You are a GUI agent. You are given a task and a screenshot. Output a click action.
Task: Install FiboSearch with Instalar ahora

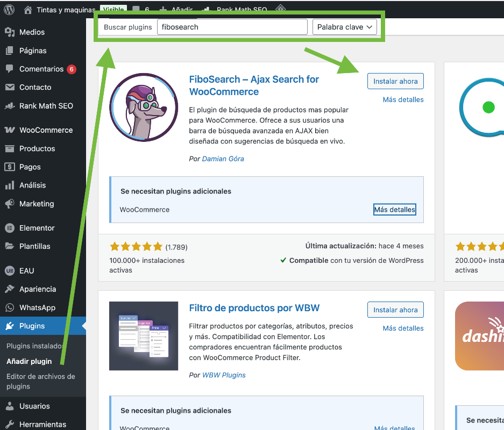coord(395,81)
